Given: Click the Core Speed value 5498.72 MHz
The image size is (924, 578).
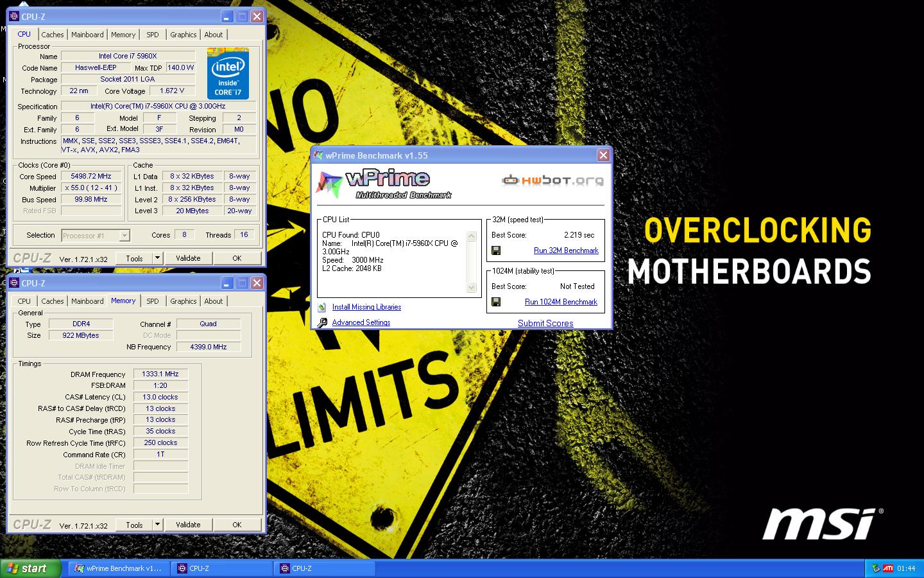Looking at the screenshot, I should [91, 176].
